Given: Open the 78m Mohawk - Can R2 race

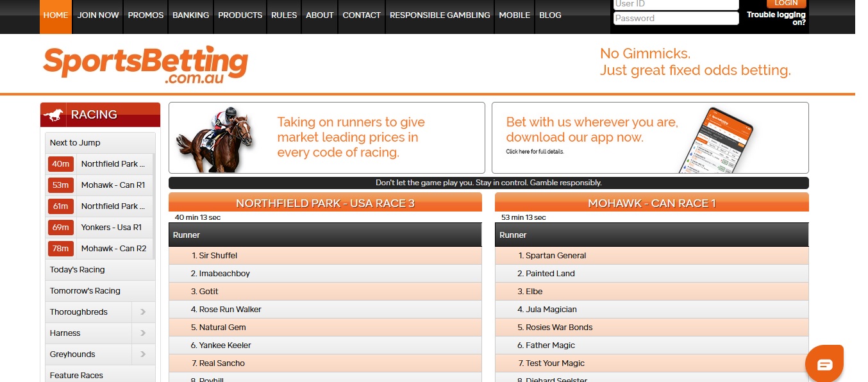Looking at the screenshot, I should click(x=100, y=249).
